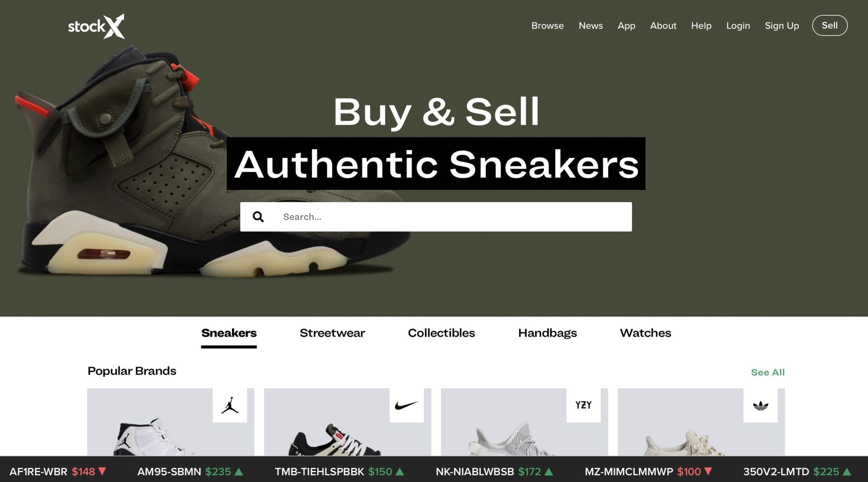Open the Nike swoosh brand icon

(406, 405)
